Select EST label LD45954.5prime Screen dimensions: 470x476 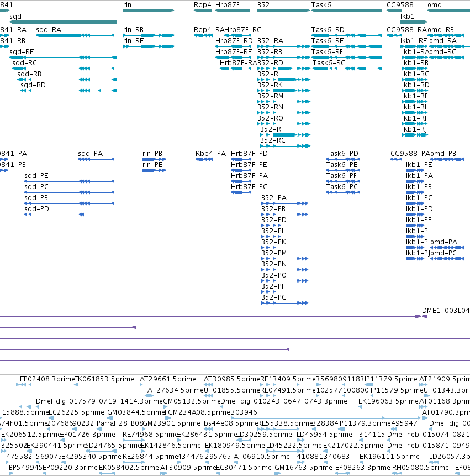324,435
